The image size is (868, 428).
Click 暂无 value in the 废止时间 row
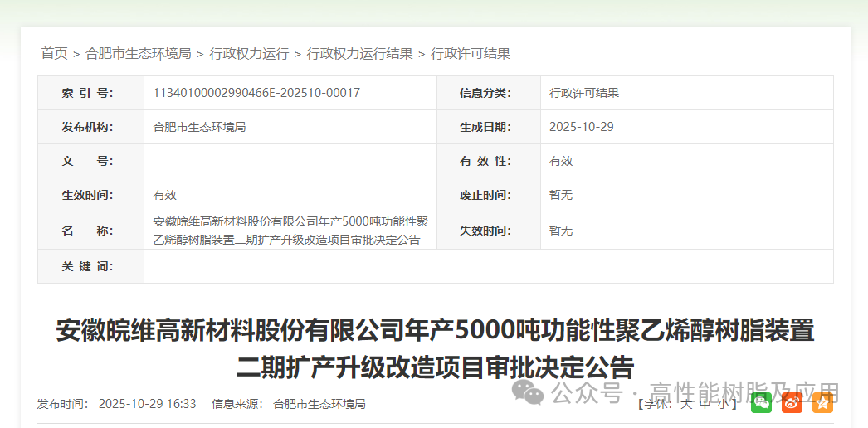tap(561, 195)
